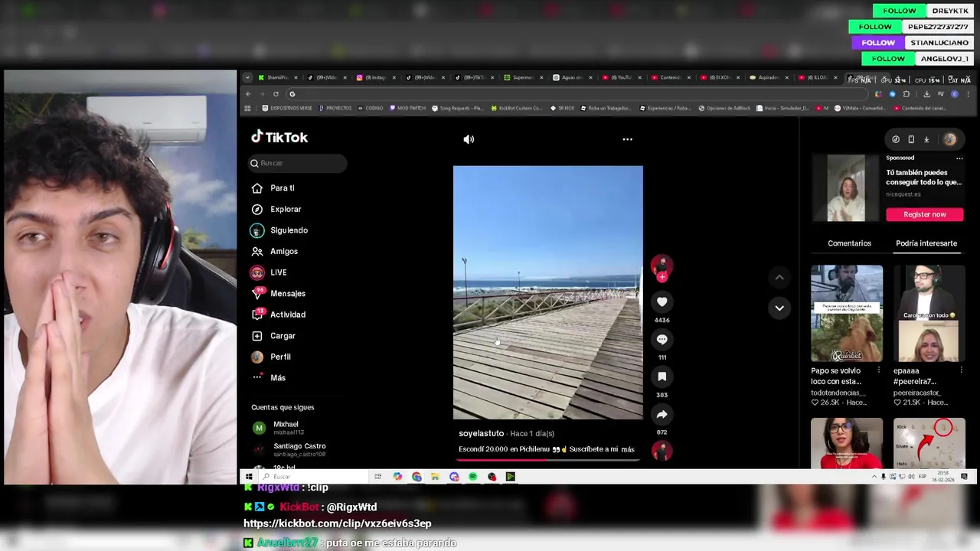Reload the page in the browser
This screenshot has height=551, width=980.
tap(276, 94)
